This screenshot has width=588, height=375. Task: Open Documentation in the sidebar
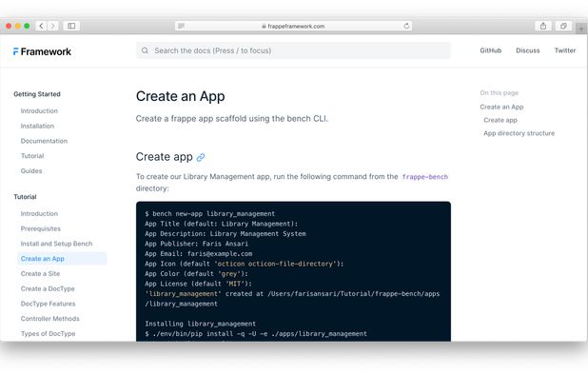(44, 141)
